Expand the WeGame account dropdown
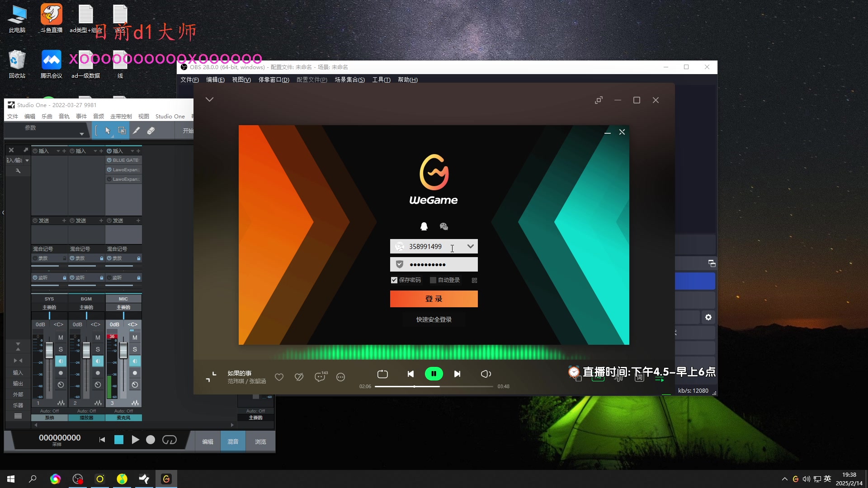The width and height of the screenshot is (868, 488). (470, 246)
